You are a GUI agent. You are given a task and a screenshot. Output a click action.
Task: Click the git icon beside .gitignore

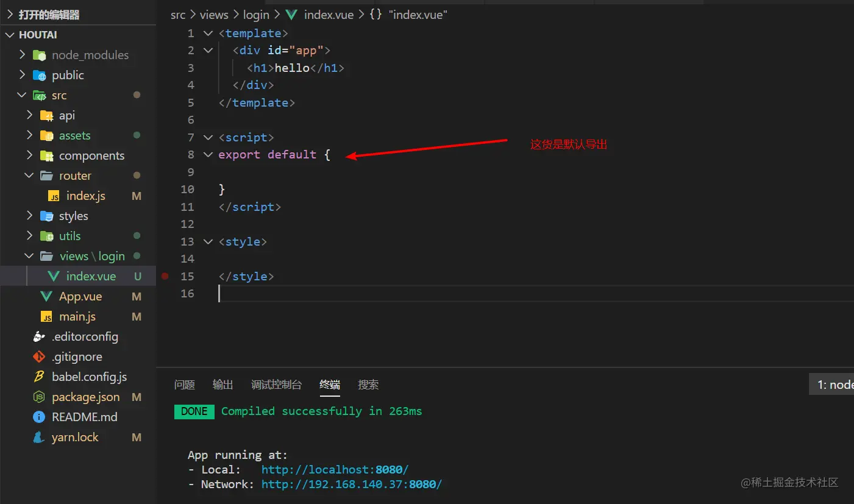click(x=40, y=357)
